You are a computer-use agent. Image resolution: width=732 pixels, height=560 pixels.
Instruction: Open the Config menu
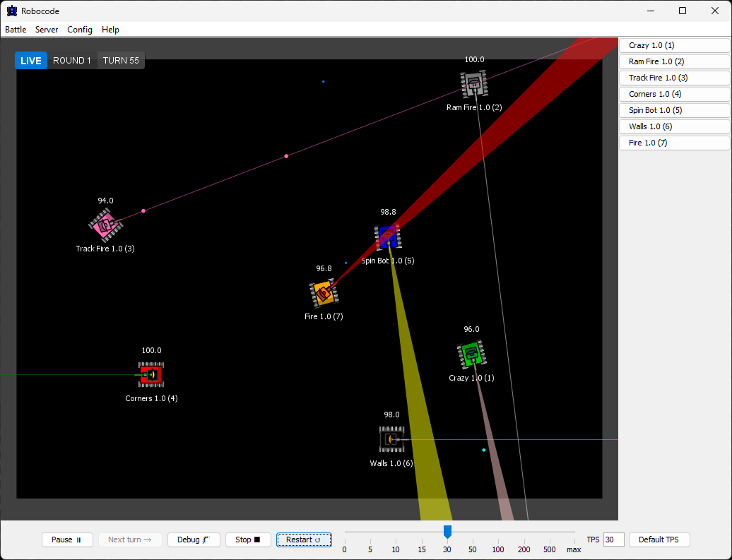tap(80, 30)
